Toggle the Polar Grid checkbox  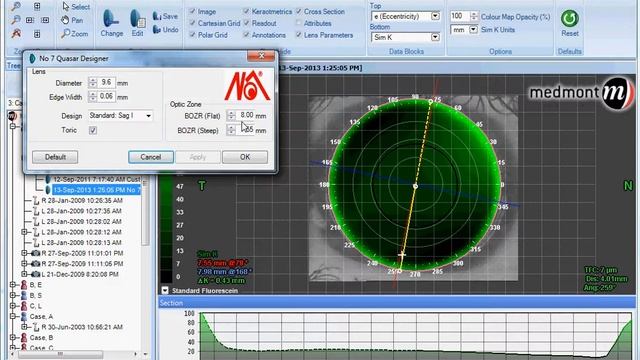click(x=192, y=35)
